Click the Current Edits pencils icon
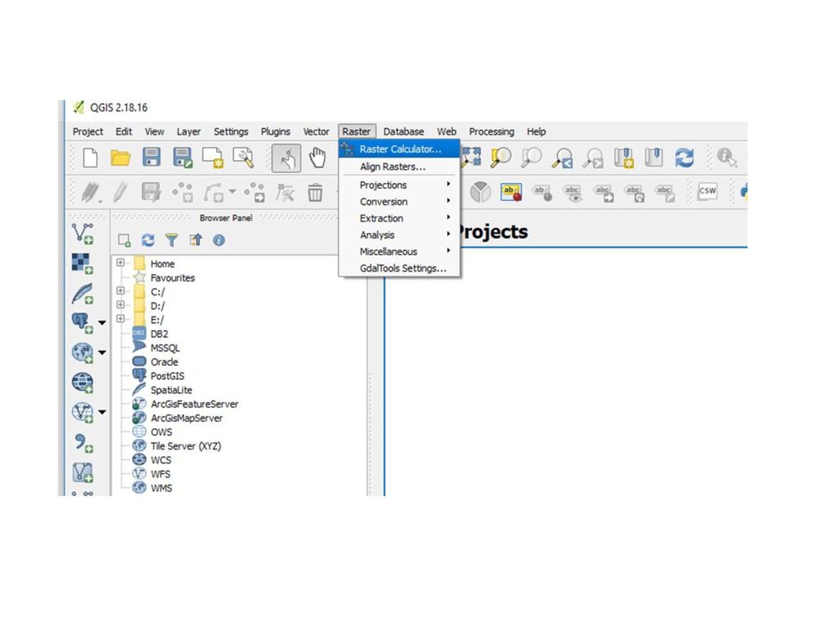The width and height of the screenshot is (840, 630). 90,192
